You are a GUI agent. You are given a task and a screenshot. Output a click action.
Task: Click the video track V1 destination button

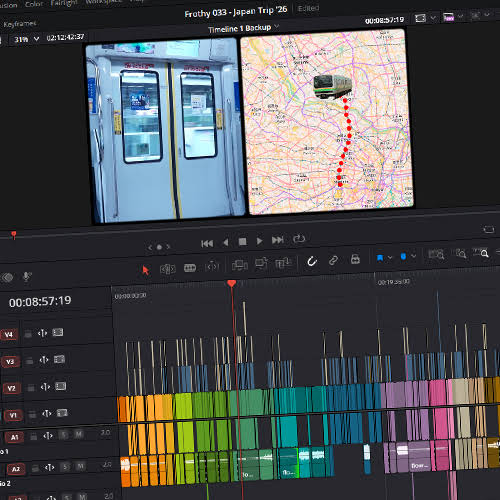click(13, 415)
